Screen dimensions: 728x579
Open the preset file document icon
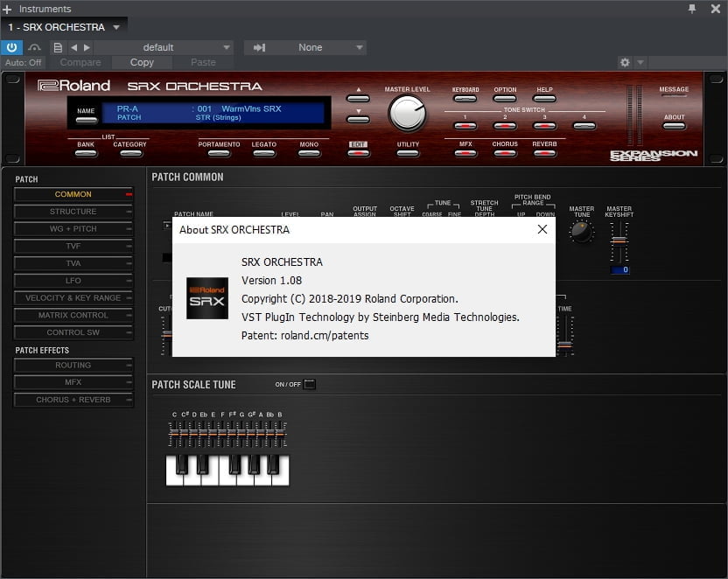(x=58, y=47)
